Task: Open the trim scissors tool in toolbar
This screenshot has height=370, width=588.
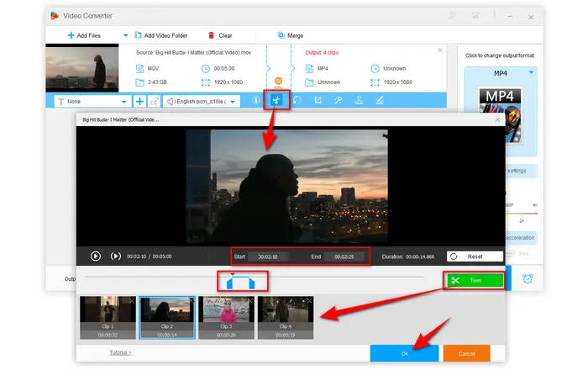Action: point(276,100)
